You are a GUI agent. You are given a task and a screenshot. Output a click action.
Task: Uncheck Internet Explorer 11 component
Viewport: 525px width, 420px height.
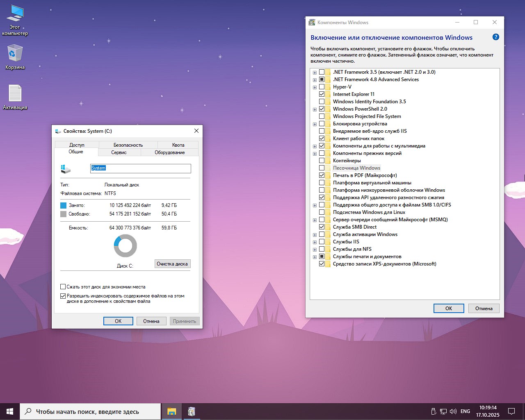tap(322, 94)
